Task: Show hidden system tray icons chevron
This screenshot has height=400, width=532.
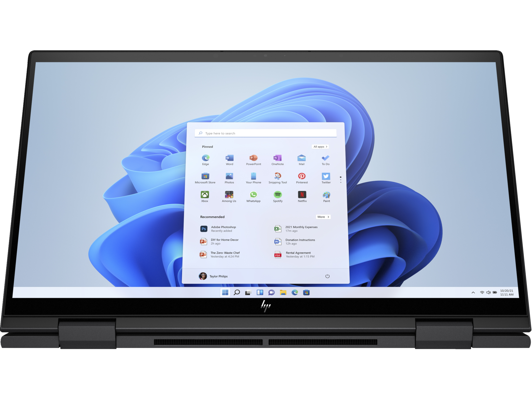Action: pyautogui.click(x=473, y=292)
